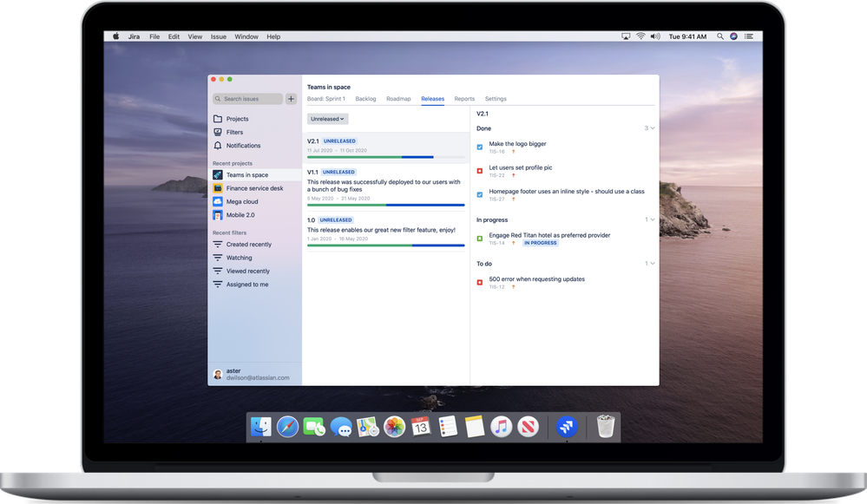Click the Watching filter icon
This screenshot has width=867, height=504.
coord(218,258)
